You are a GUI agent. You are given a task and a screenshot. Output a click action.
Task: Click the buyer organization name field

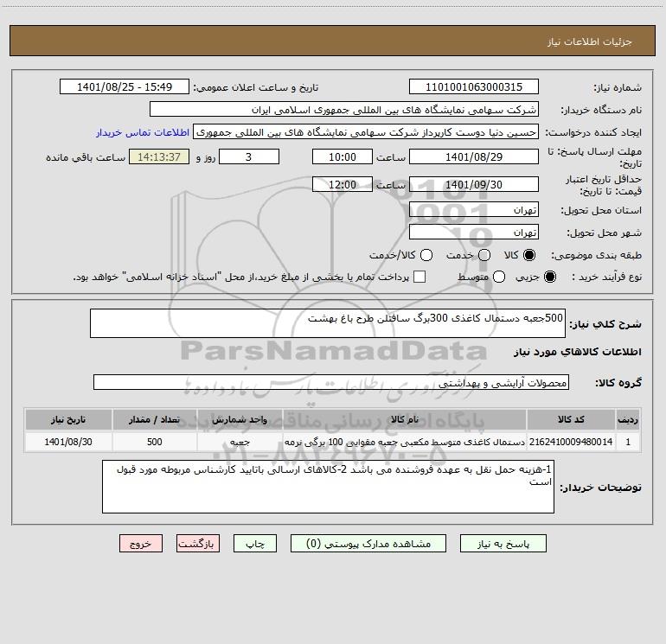pos(344,109)
